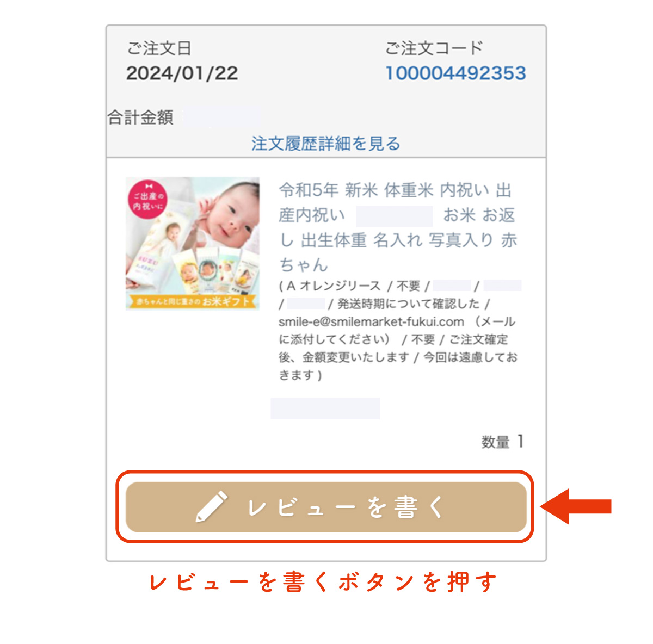Click the pink ご出産の内祝いに badge
653x644 pixels.
tap(148, 199)
